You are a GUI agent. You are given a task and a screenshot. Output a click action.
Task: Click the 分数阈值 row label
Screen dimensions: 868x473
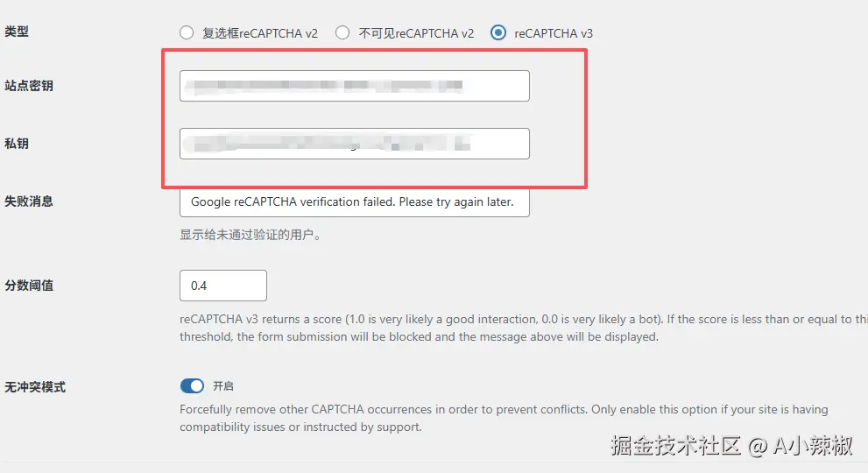(x=29, y=286)
